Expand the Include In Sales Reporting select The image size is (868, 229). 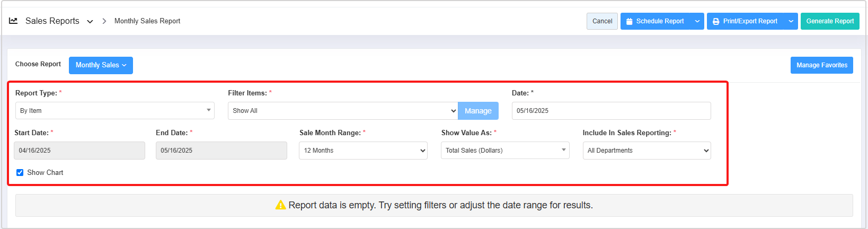[646, 151]
